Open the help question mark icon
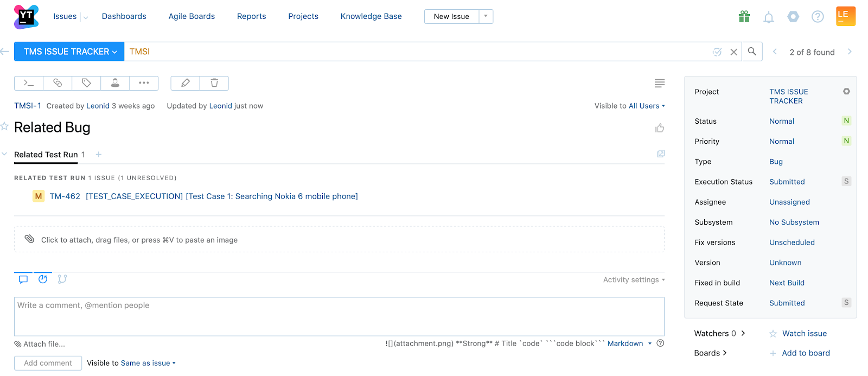The width and height of the screenshot is (868, 376). pos(818,17)
